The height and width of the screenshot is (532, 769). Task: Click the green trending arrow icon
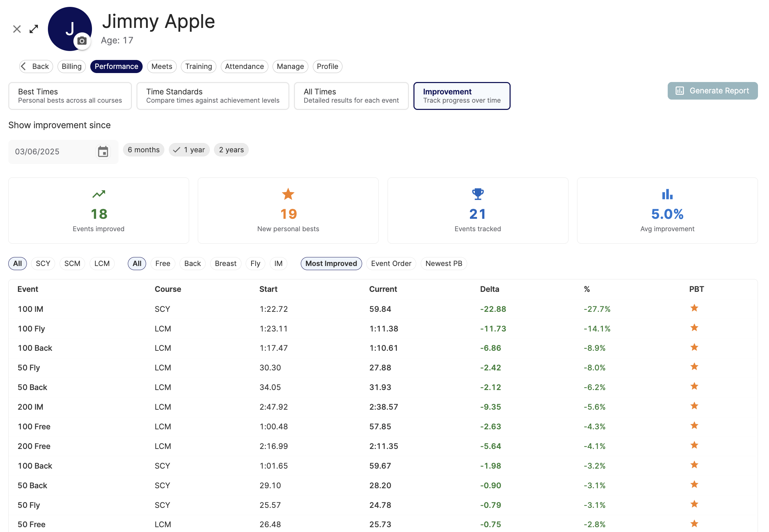pos(99,194)
